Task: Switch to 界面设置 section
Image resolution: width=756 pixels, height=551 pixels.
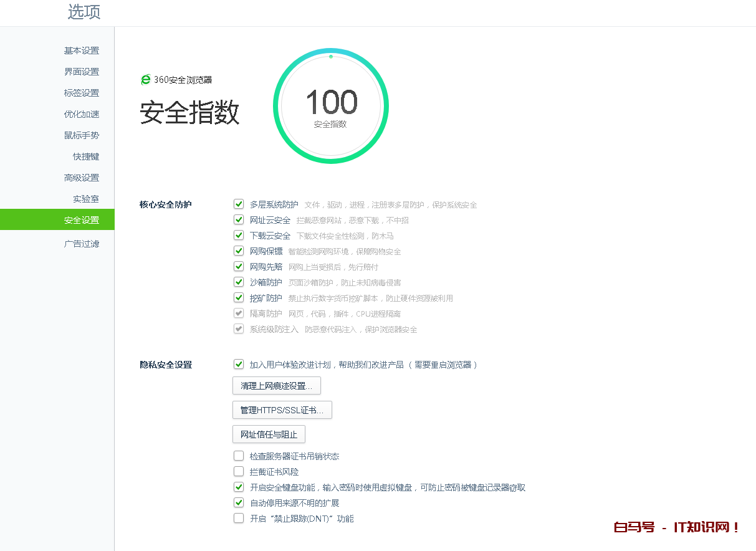Action: (x=81, y=72)
